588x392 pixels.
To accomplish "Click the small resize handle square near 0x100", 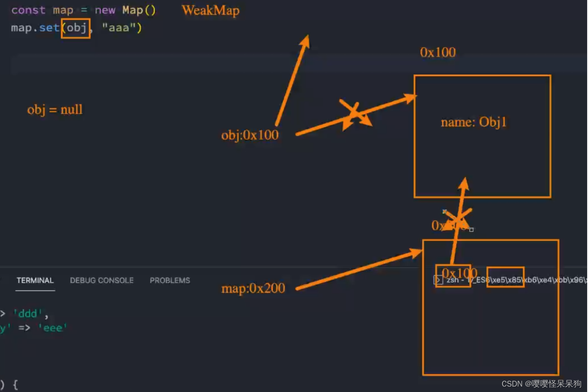I will coord(471,229).
